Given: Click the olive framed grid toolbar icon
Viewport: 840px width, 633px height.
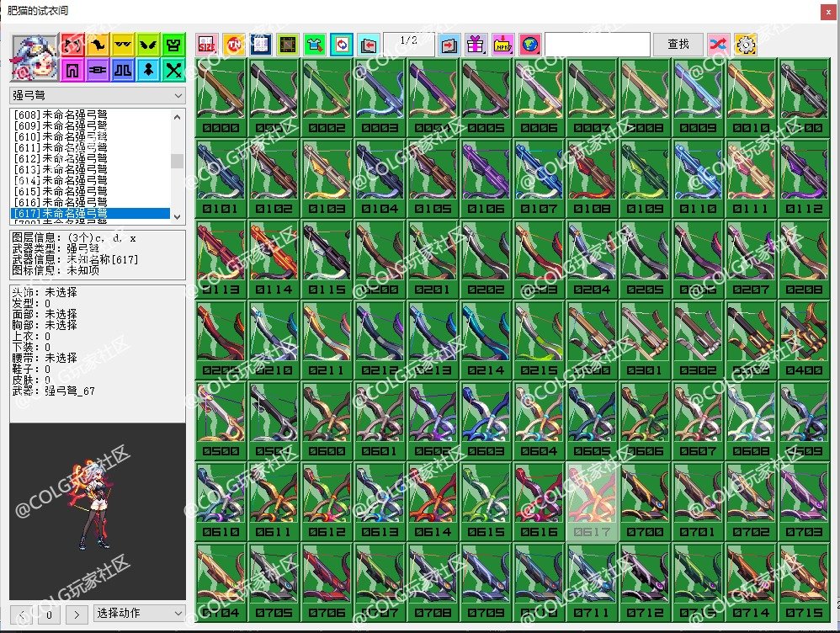Looking at the screenshot, I should coord(288,45).
